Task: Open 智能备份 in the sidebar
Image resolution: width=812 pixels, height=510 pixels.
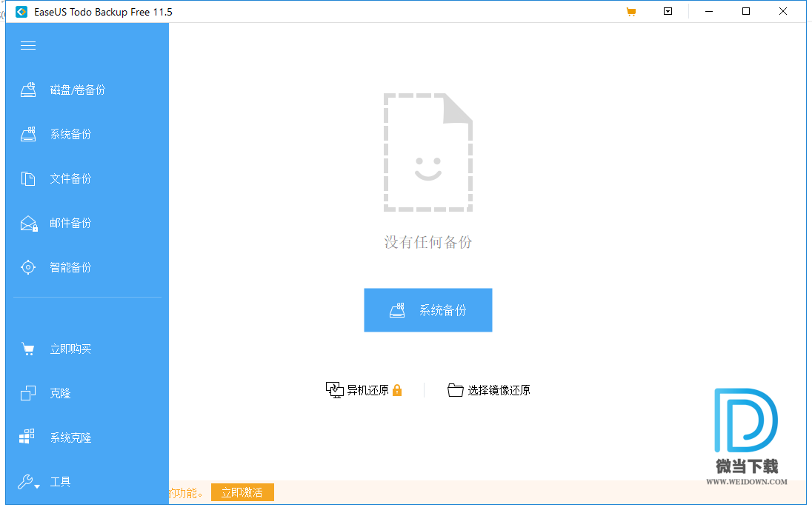Action: [70, 267]
